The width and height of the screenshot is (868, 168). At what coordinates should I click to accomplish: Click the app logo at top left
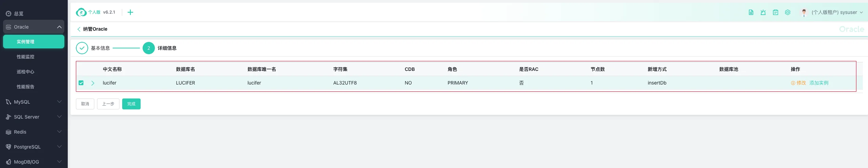tap(81, 13)
